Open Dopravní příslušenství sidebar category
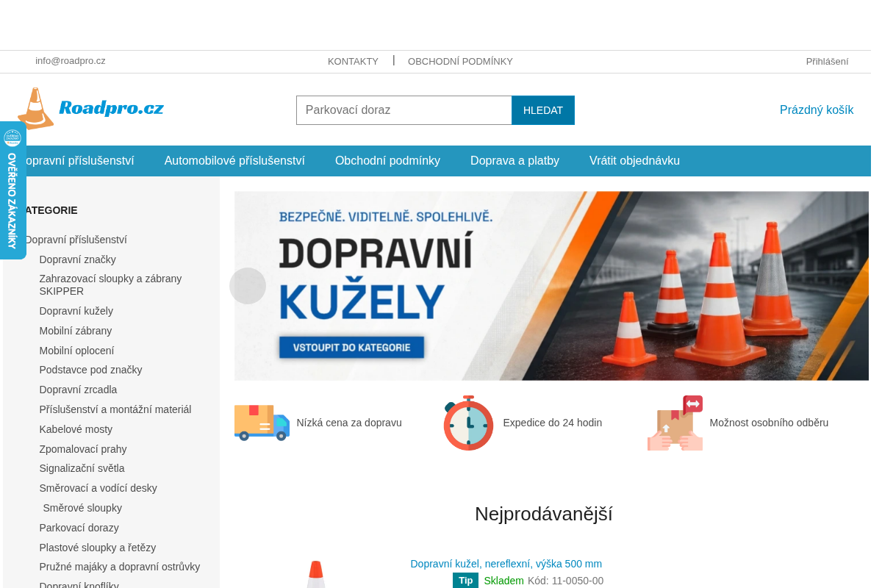Viewport: 882px width, 588px height. (76, 240)
